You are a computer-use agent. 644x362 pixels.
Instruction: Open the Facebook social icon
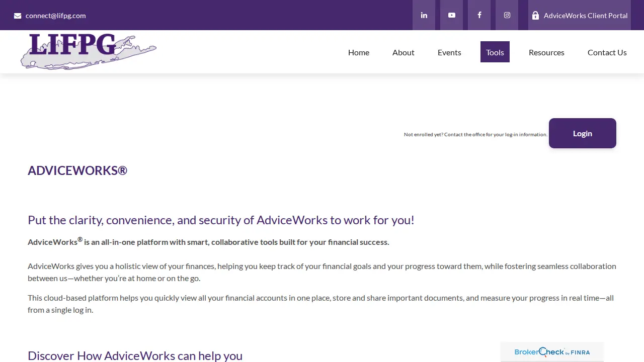point(479,15)
